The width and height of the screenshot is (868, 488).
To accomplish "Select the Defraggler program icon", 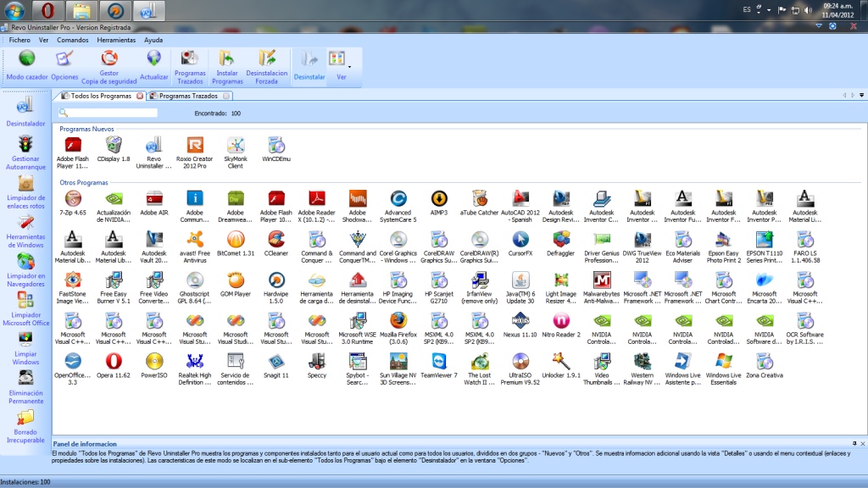I will click(x=561, y=243).
